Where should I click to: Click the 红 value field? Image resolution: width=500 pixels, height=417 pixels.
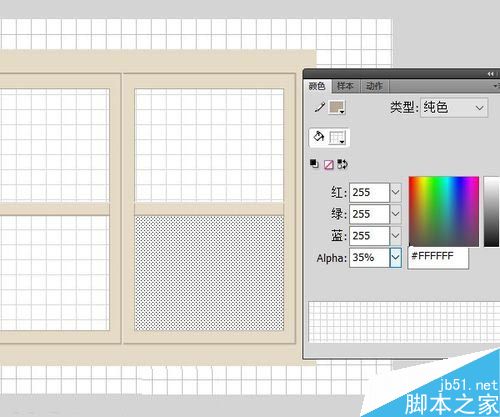pyautogui.click(x=369, y=192)
